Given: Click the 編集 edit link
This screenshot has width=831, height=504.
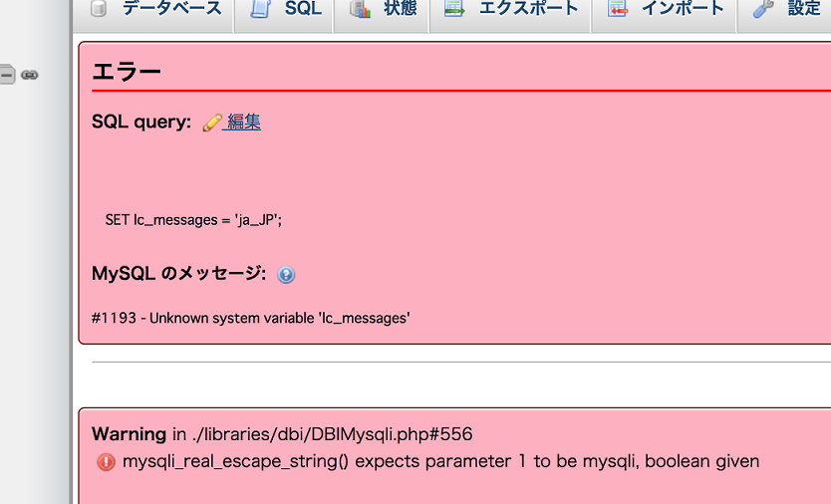Looking at the screenshot, I should pos(243,122).
